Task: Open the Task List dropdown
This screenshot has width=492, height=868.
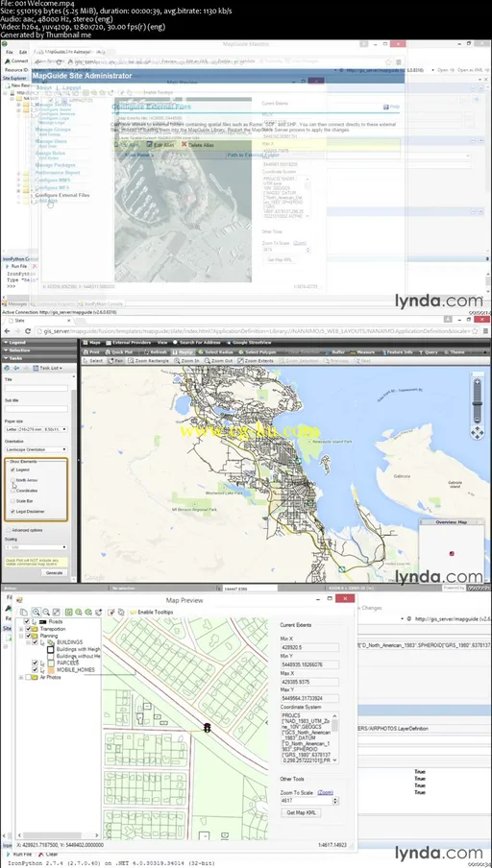Action: tap(46, 368)
